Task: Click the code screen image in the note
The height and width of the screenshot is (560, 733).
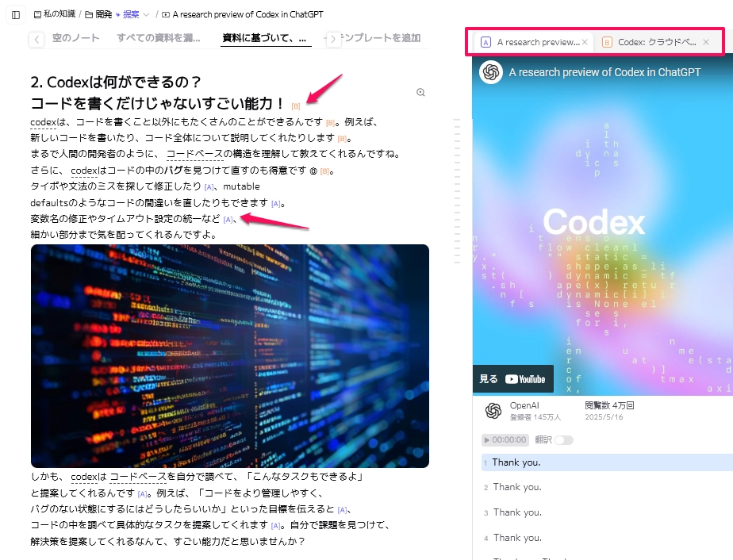Action: pyautogui.click(x=230, y=355)
